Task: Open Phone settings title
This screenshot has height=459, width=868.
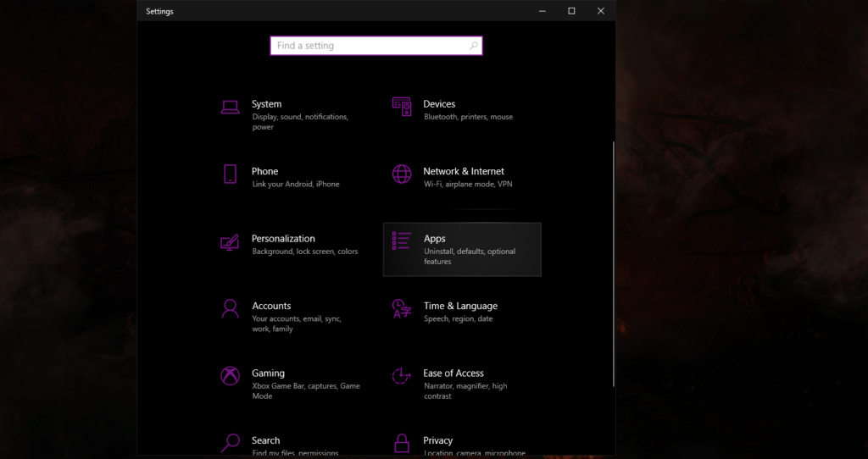Action: tap(264, 171)
